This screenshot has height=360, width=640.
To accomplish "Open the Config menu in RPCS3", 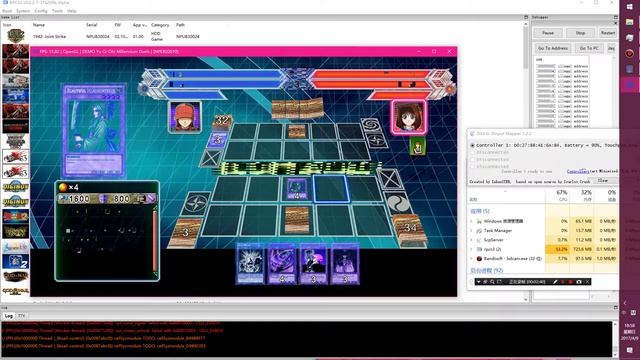I will pyautogui.click(x=41, y=11).
